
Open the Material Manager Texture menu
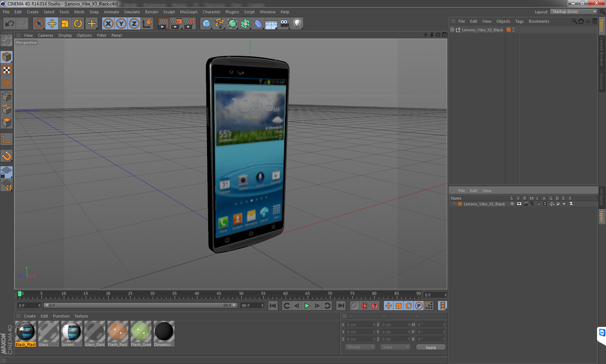tap(81, 316)
